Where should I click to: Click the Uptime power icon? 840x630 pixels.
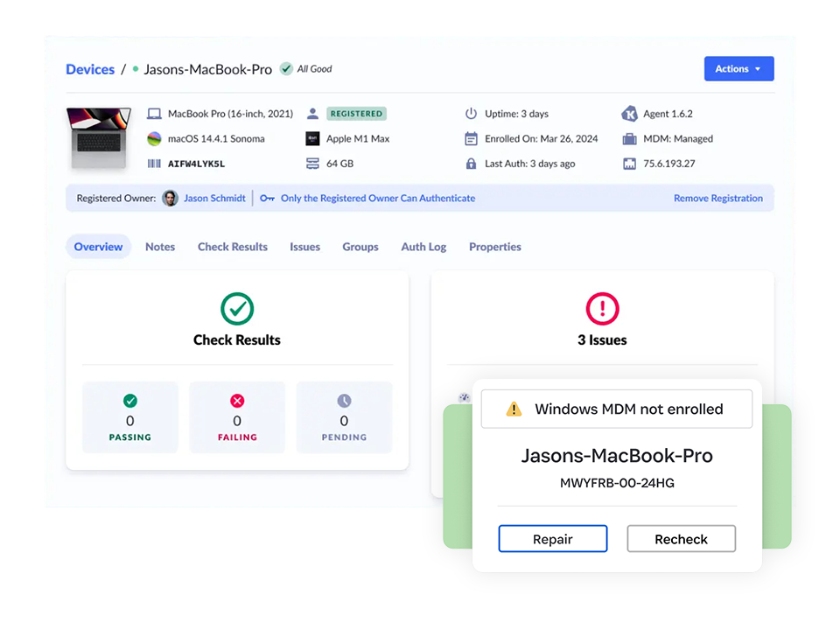tap(471, 114)
